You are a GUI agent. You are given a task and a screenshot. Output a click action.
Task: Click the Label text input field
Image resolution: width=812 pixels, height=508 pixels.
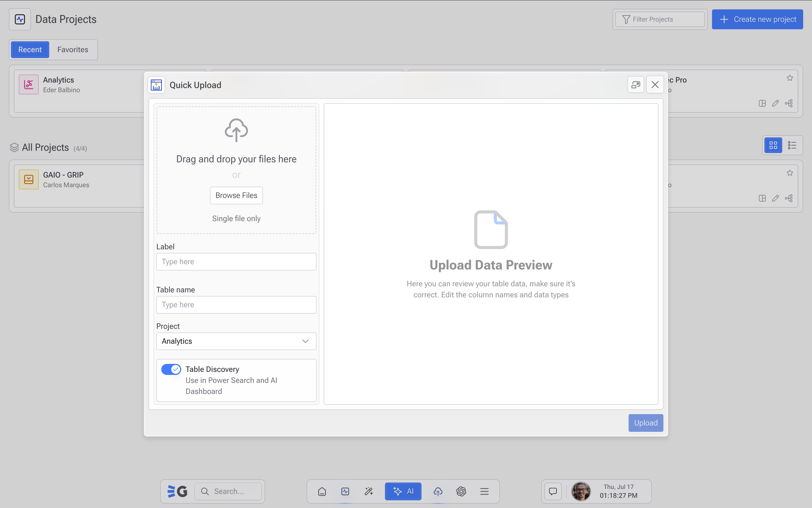(x=236, y=262)
